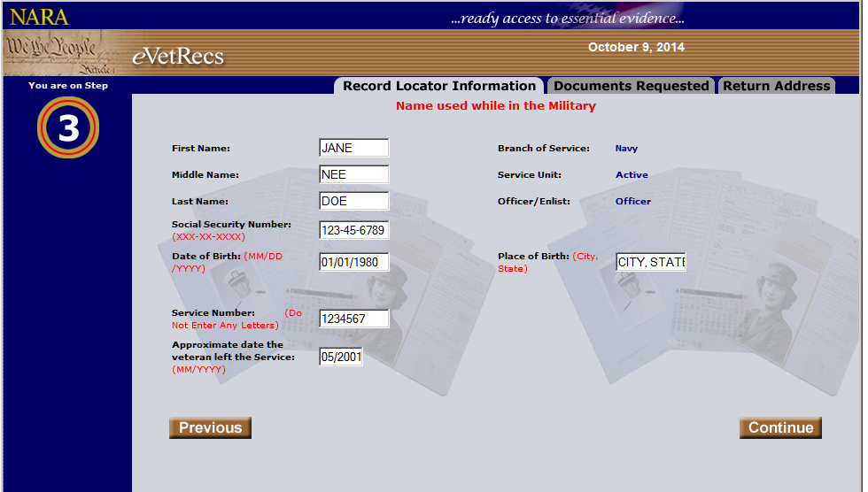Click the Branch of Service label
Viewport: 868px width, 492px height.
(544, 148)
